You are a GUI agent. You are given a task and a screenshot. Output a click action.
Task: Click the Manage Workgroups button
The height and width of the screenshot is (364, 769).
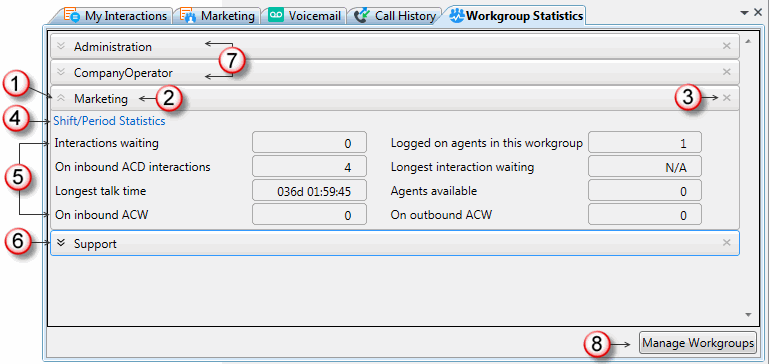(x=698, y=342)
